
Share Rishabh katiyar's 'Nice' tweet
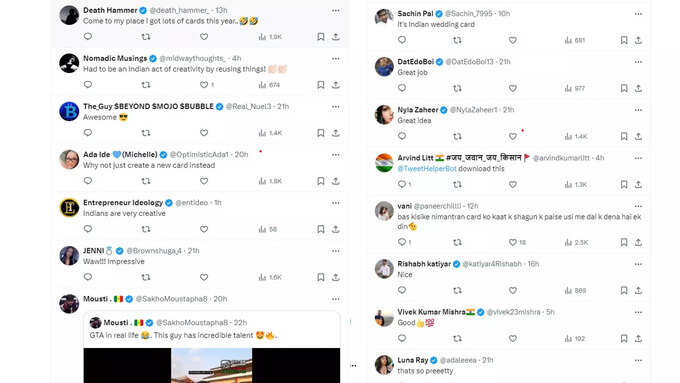click(638, 290)
